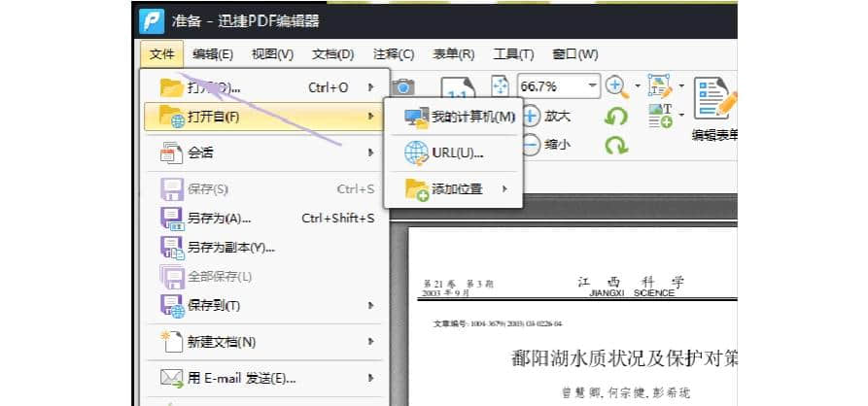Click the 添加位置 folder icon
Viewport: 868px width, 406px height.
417,189
